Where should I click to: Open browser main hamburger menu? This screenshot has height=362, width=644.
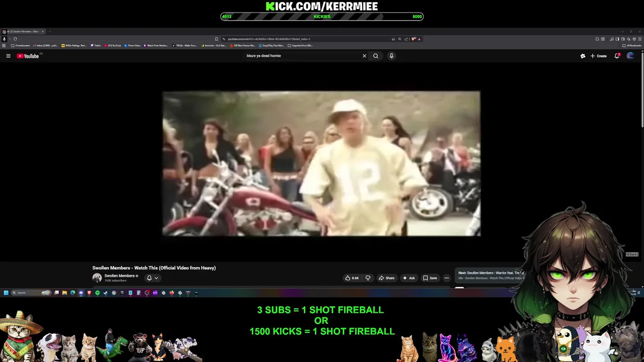[639, 39]
